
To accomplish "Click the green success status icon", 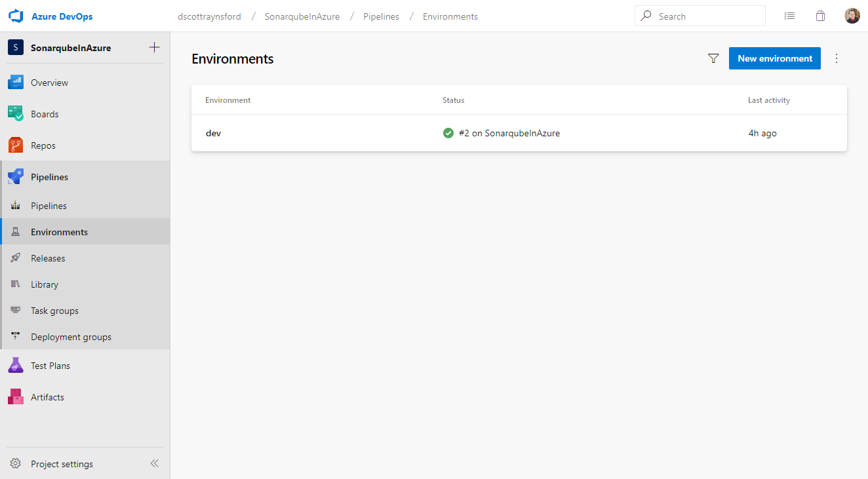I will (448, 133).
